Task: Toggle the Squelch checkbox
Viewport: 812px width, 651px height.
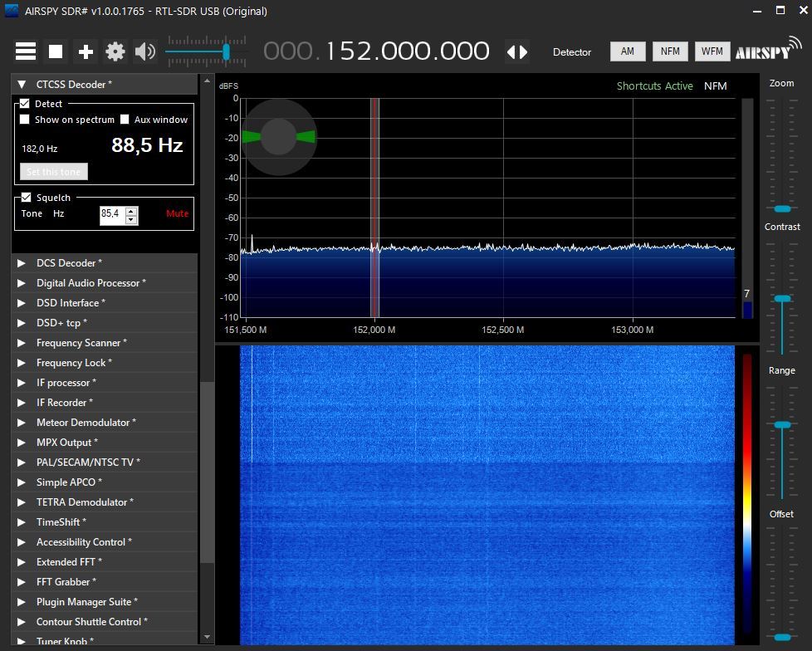Action: (x=25, y=198)
